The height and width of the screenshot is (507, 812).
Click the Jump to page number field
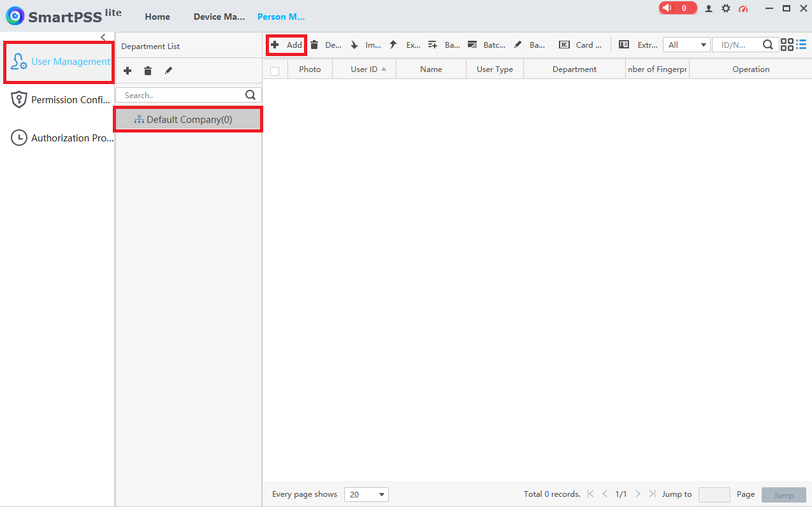point(714,494)
